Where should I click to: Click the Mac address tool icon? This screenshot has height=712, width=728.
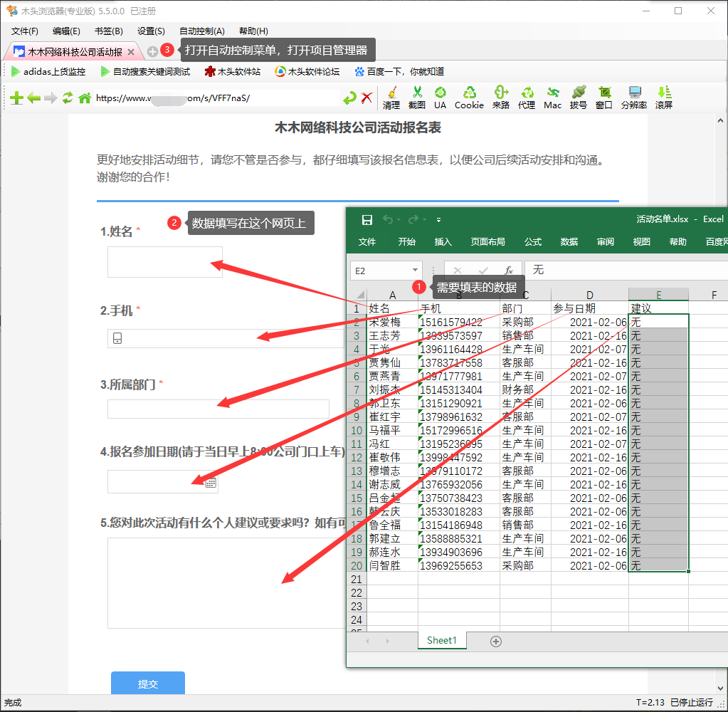click(552, 98)
